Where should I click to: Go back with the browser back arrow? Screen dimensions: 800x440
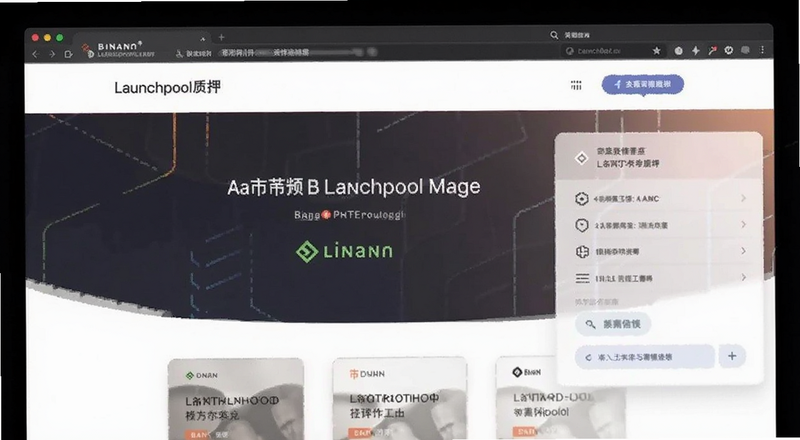35,54
